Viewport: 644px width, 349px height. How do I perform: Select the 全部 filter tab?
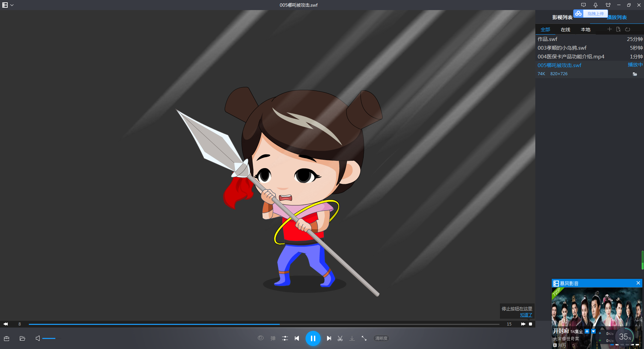545,30
